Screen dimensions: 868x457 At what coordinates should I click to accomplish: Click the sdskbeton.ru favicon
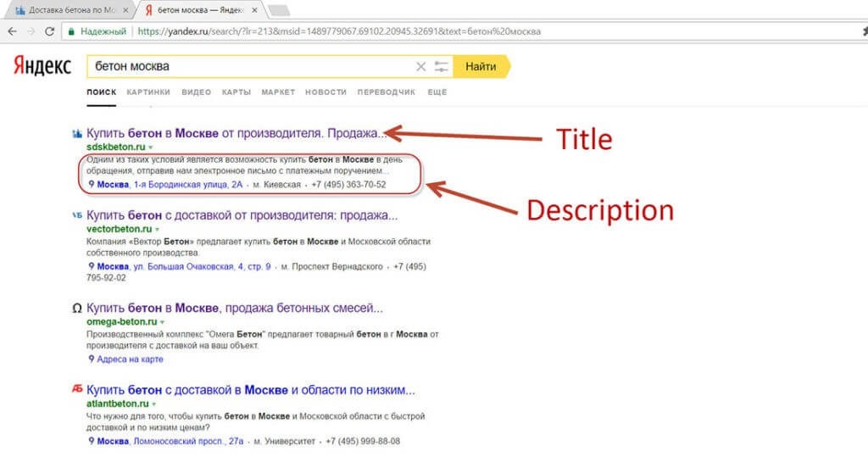click(x=77, y=133)
